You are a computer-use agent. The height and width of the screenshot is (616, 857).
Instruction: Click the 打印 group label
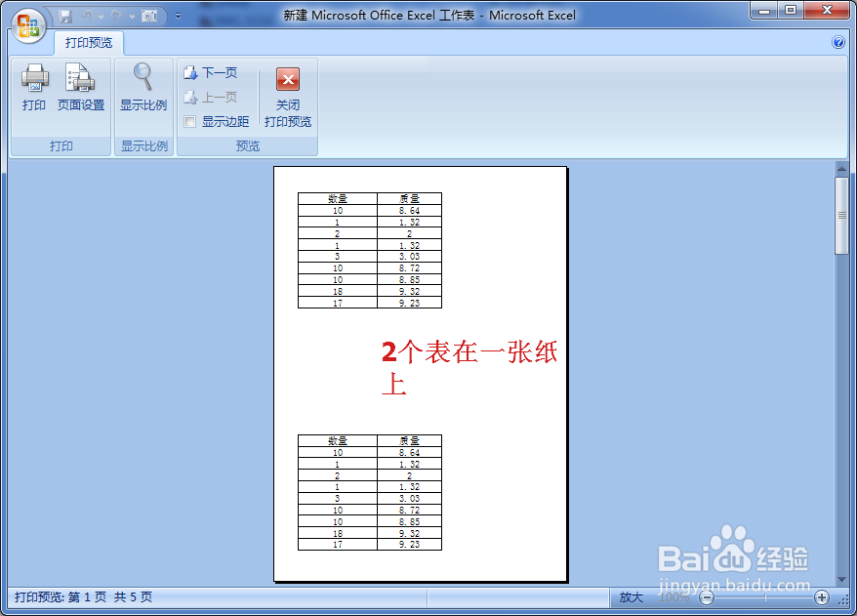(61, 145)
